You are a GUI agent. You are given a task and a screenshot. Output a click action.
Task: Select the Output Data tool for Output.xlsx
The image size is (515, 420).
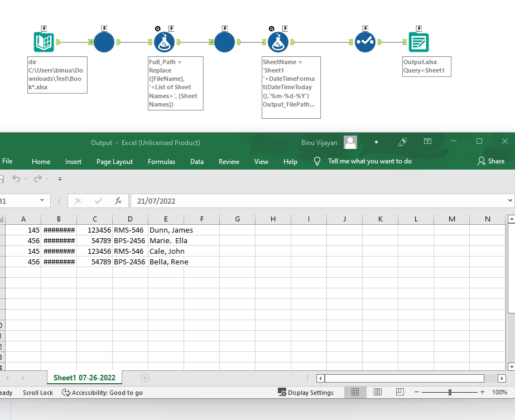point(418,41)
